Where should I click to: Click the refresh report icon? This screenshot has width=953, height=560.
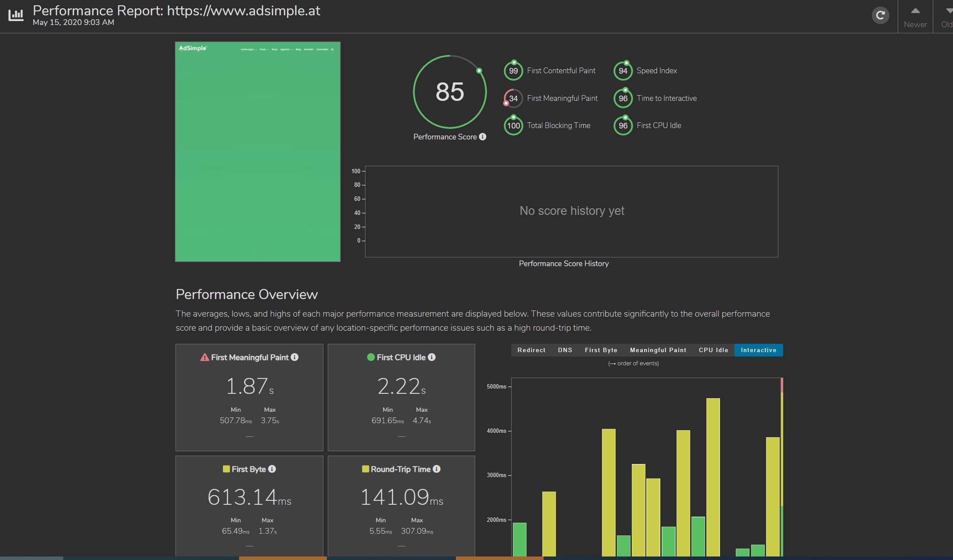[880, 16]
